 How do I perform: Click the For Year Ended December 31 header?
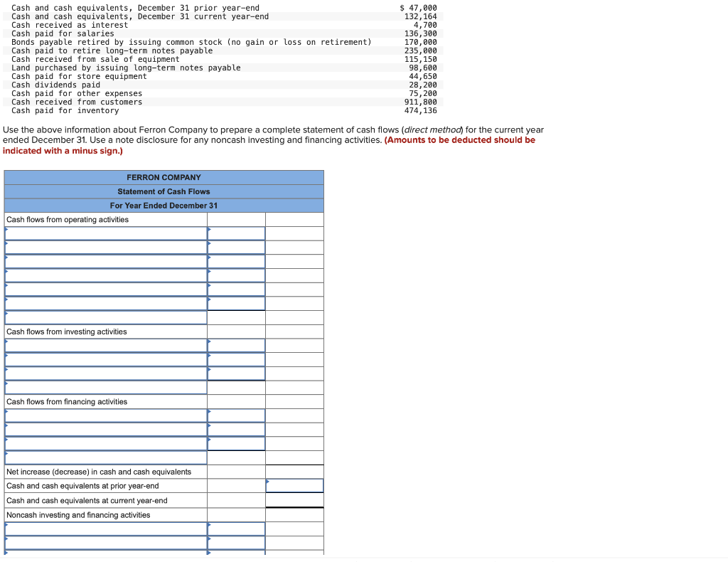[164, 206]
